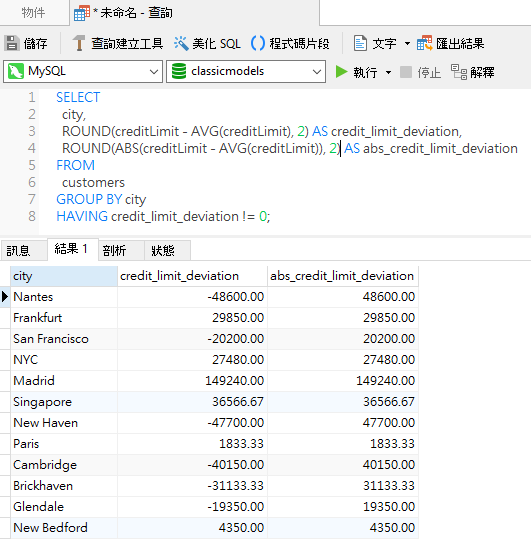The width and height of the screenshot is (531, 544).
Task: Click the code snippet parentheses icon
Action: 258,43
